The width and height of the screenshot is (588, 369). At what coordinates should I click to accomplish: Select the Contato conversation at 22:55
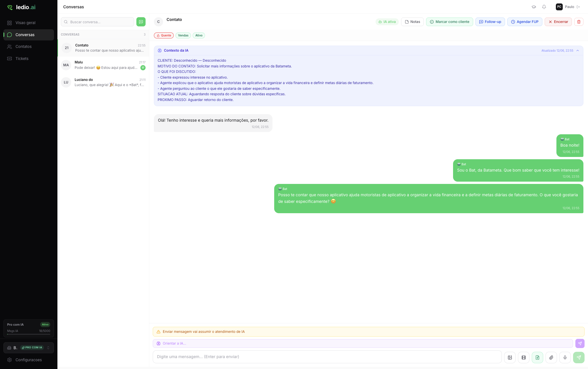pos(103,48)
